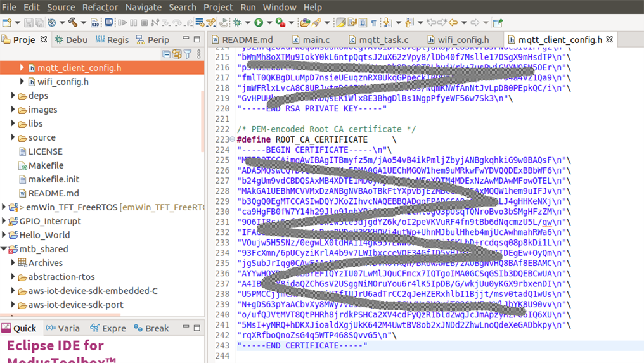Click the Build hammer icon
This screenshot has width=644, height=363.
click(x=74, y=23)
